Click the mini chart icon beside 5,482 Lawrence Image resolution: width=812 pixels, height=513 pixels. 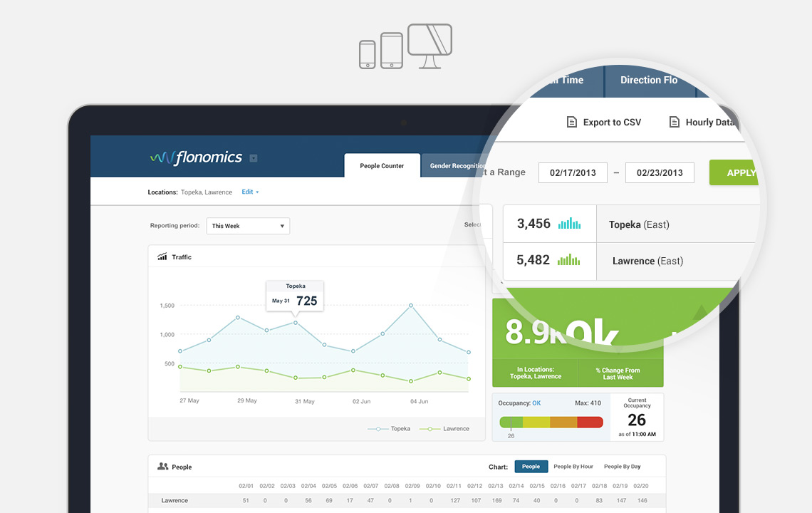(x=570, y=259)
